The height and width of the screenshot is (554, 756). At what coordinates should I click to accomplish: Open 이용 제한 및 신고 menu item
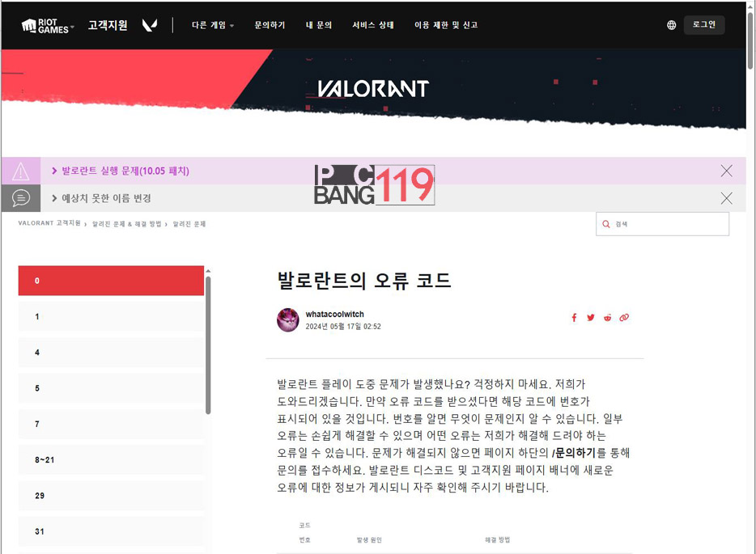pyautogui.click(x=446, y=25)
